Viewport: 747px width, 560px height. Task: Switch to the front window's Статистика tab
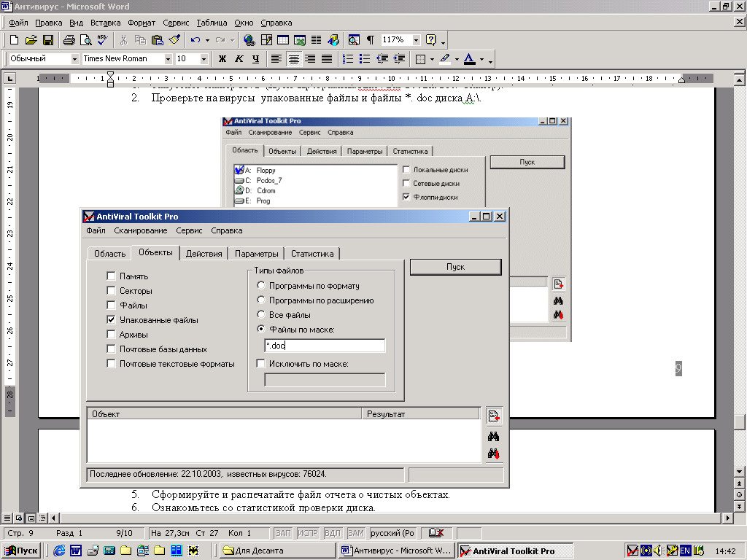(312, 253)
